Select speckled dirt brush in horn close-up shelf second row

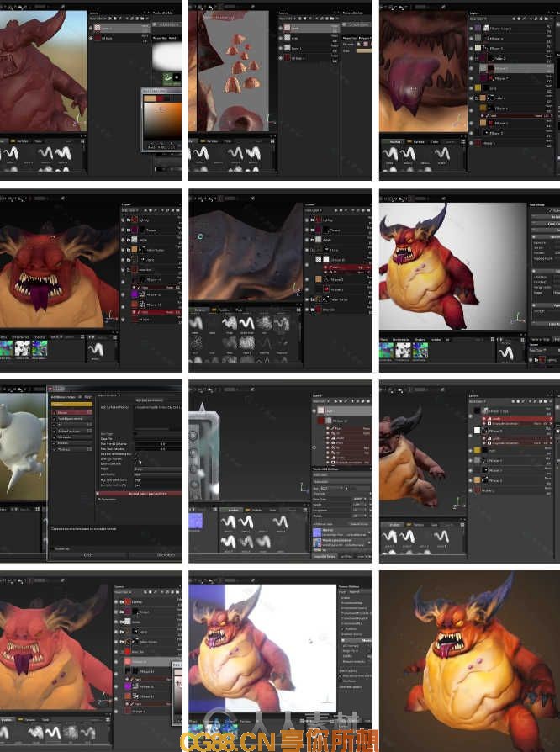(247, 342)
